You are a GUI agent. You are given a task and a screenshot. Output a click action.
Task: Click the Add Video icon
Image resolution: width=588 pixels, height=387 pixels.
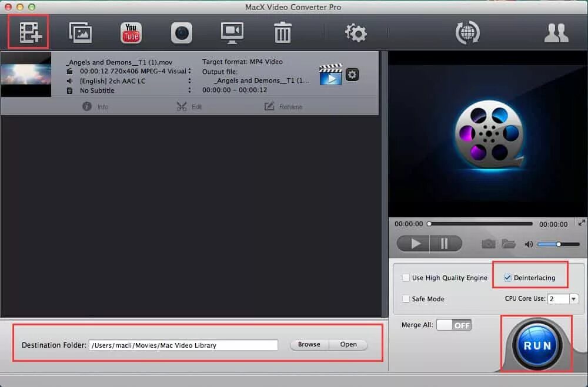point(31,33)
